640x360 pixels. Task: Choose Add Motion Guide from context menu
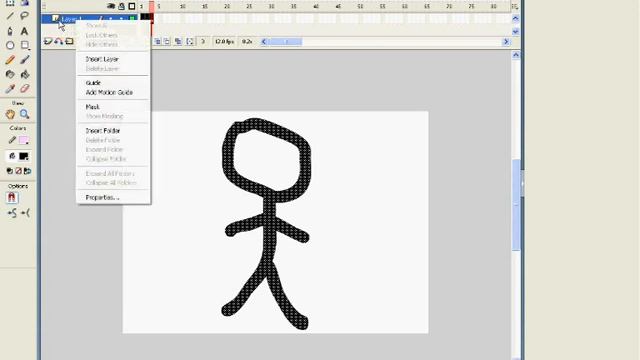point(109,93)
